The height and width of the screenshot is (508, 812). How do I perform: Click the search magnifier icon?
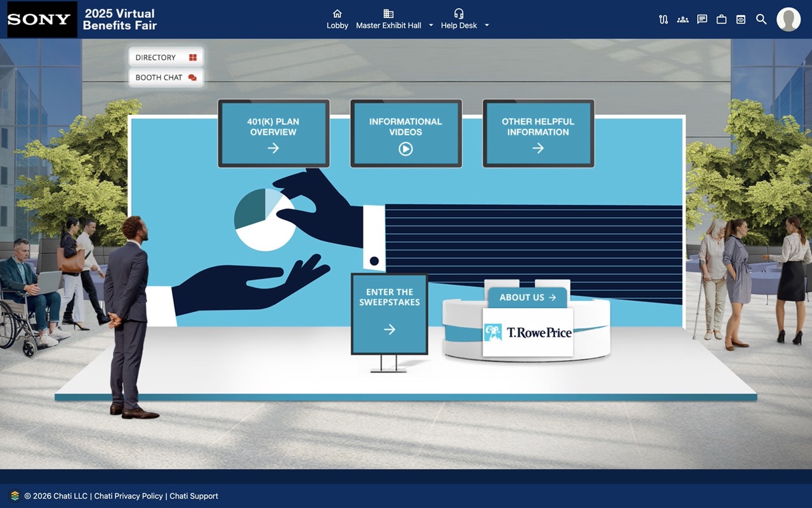click(x=761, y=20)
